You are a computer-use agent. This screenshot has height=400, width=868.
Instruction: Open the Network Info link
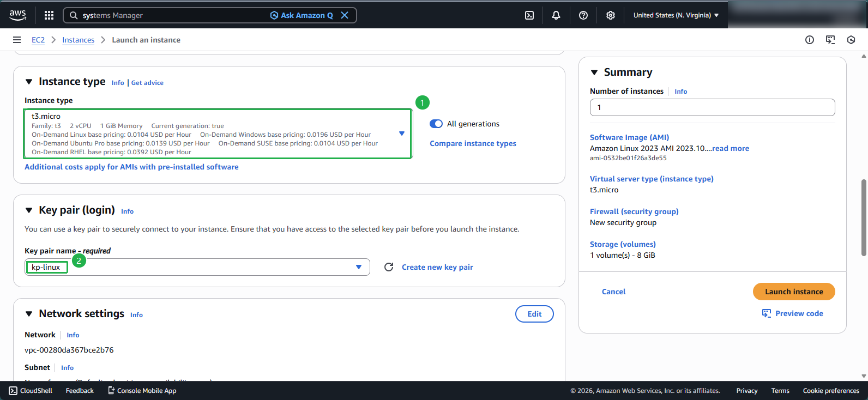tap(73, 335)
